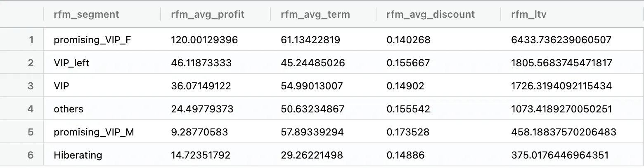Select the rfm_avg_term column header

point(315,14)
